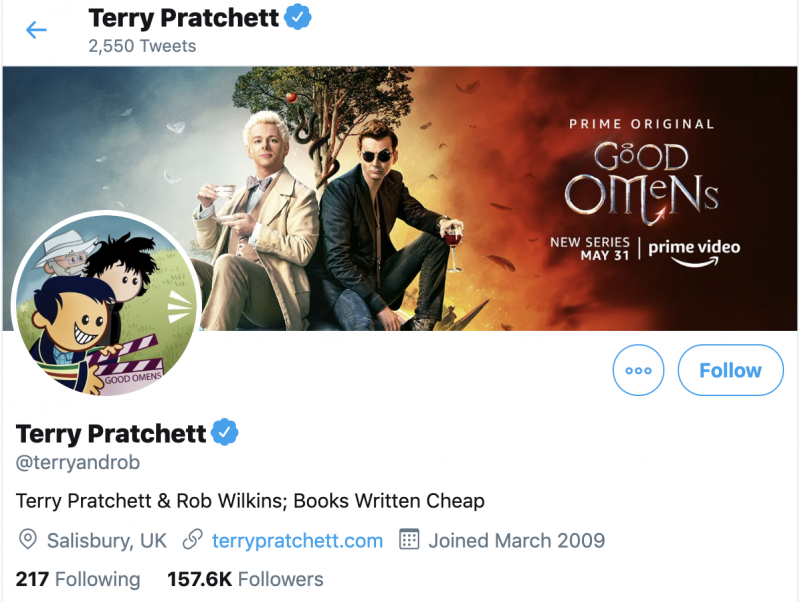
Task: Open the terrypratchett.com website link
Action: click(x=297, y=541)
